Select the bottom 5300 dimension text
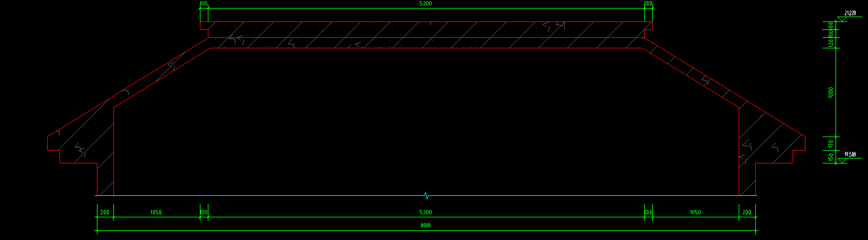Image resolution: width=868 pixels, height=240 pixels. [x=425, y=212]
